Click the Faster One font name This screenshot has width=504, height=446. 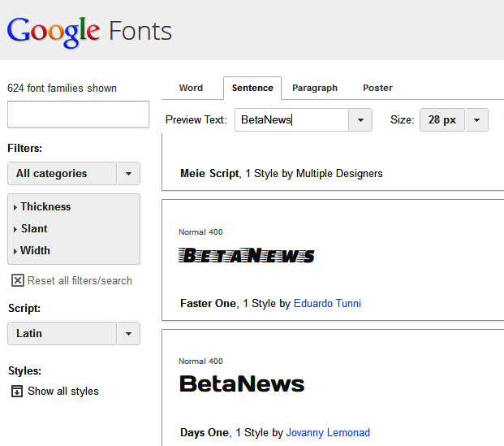[x=208, y=303]
